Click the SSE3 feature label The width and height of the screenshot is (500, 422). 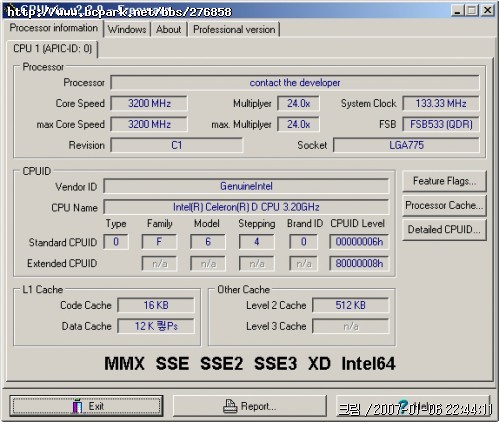click(x=275, y=363)
